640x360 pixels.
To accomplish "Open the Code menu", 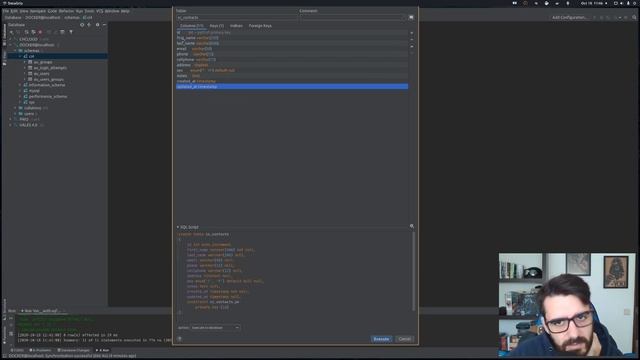I will pyautogui.click(x=52, y=11).
